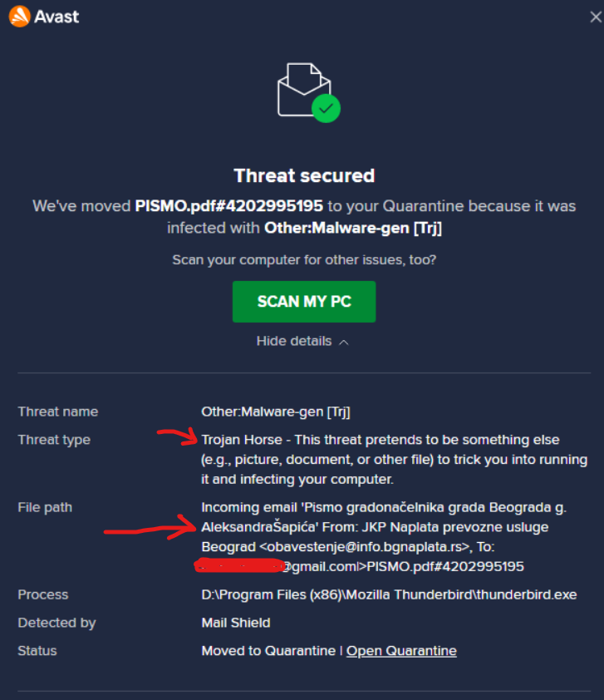Click the Moved to Quarantine status text
Viewport: 604px width, 700px height.
coord(268,651)
